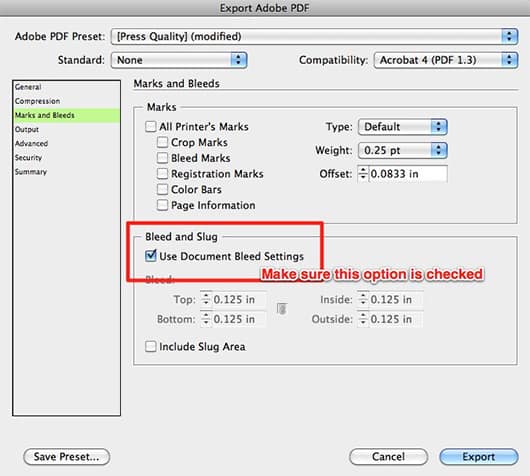Viewport: 530px width, 476px height.
Task: Open the Adobe PDF Preset dropdown
Action: pos(314,37)
